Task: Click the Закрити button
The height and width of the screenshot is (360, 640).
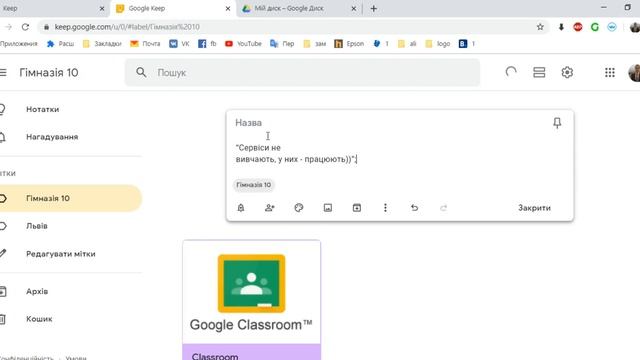Action: (x=534, y=208)
